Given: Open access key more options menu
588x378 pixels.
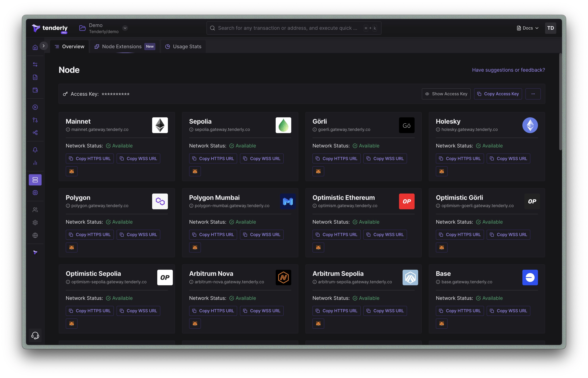Looking at the screenshot, I should tap(533, 94).
